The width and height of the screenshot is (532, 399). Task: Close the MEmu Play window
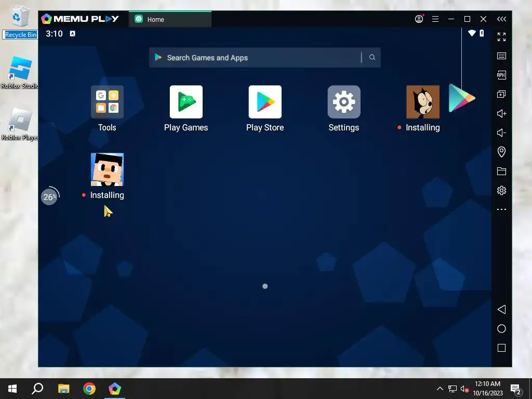click(484, 19)
